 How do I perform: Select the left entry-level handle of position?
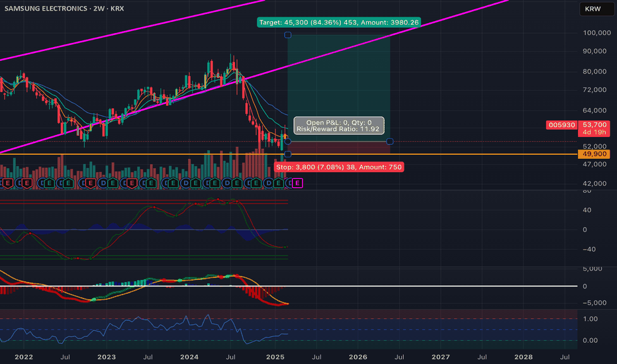point(287,141)
